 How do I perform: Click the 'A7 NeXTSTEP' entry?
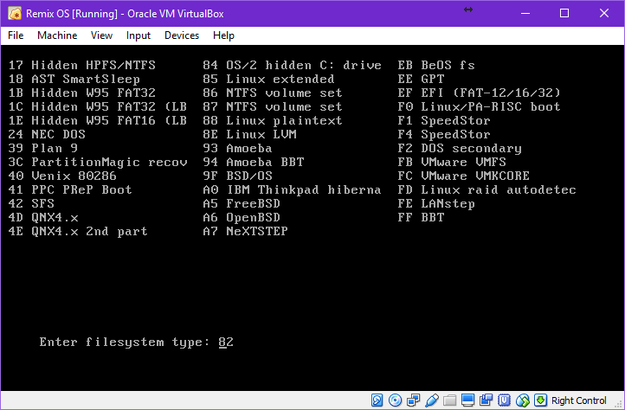pyautogui.click(x=245, y=231)
